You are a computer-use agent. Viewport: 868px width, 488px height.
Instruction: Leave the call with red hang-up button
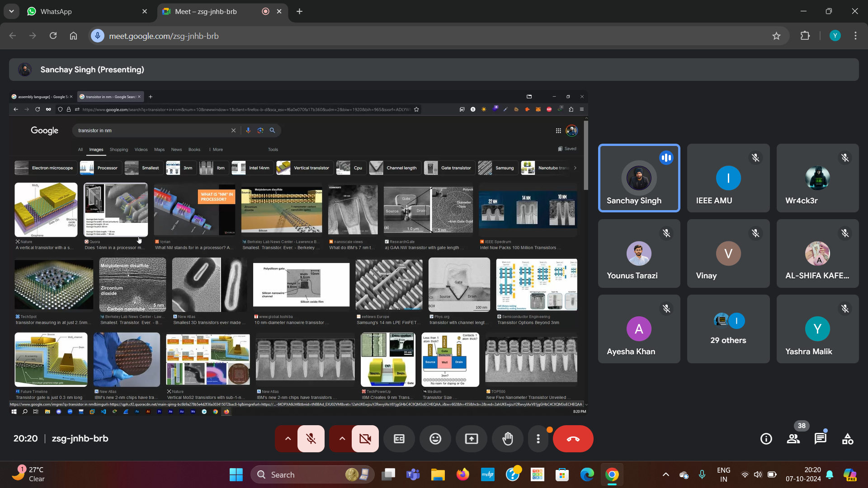573,439
